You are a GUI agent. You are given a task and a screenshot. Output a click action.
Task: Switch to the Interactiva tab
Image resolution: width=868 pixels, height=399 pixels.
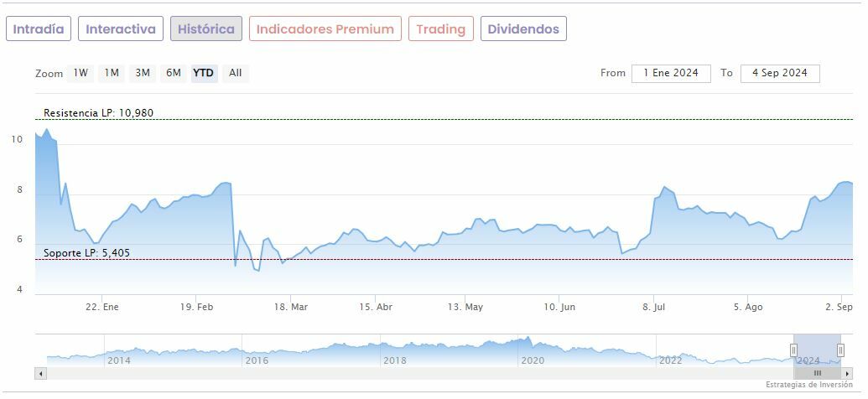coord(121,28)
